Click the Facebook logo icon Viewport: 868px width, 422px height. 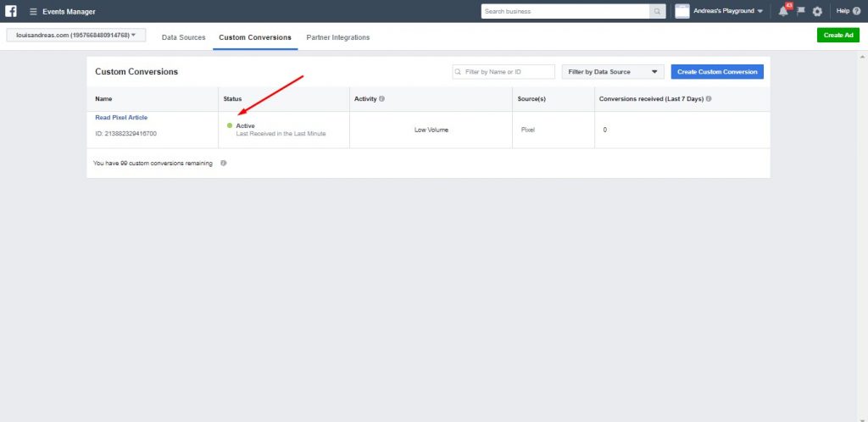tap(10, 11)
